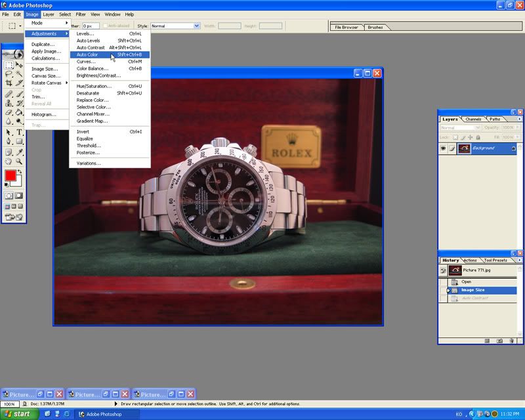This screenshot has width=525, height=420.
Task: Switch to the Actions tab
Action: [470, 261]
